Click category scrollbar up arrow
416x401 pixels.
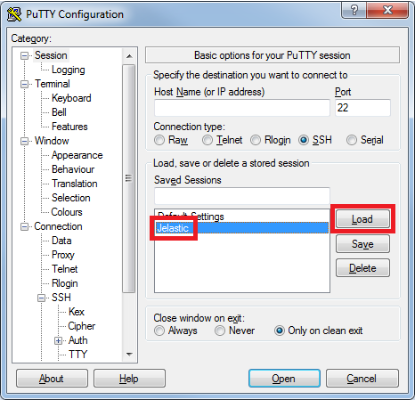point(129,56)
